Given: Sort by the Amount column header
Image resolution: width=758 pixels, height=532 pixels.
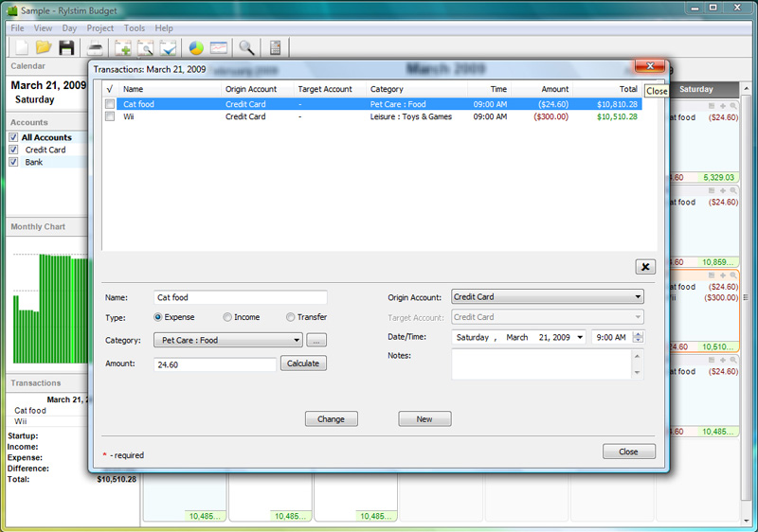Looking at the screenshot, I should tap(542, 89).
